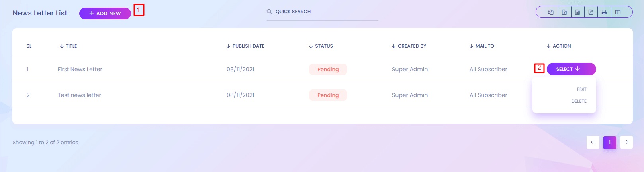Export the list to Excel
The image size is (644, 172).
click(x=564, y=12)
